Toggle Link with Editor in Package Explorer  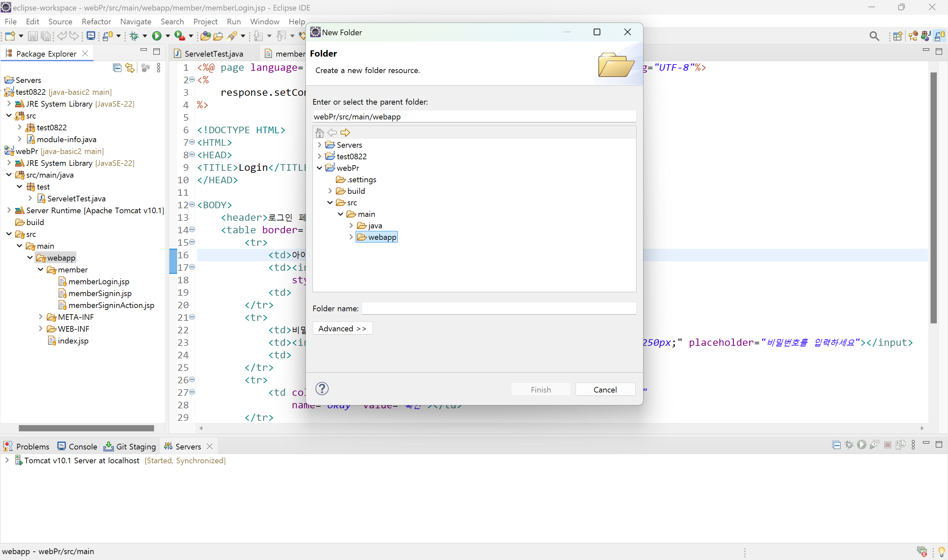[x=130, y=67]
